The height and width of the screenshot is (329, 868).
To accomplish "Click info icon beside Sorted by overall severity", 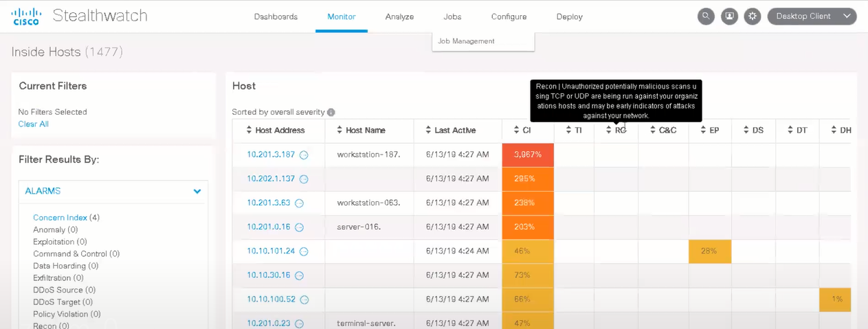I will pos(331,113).
